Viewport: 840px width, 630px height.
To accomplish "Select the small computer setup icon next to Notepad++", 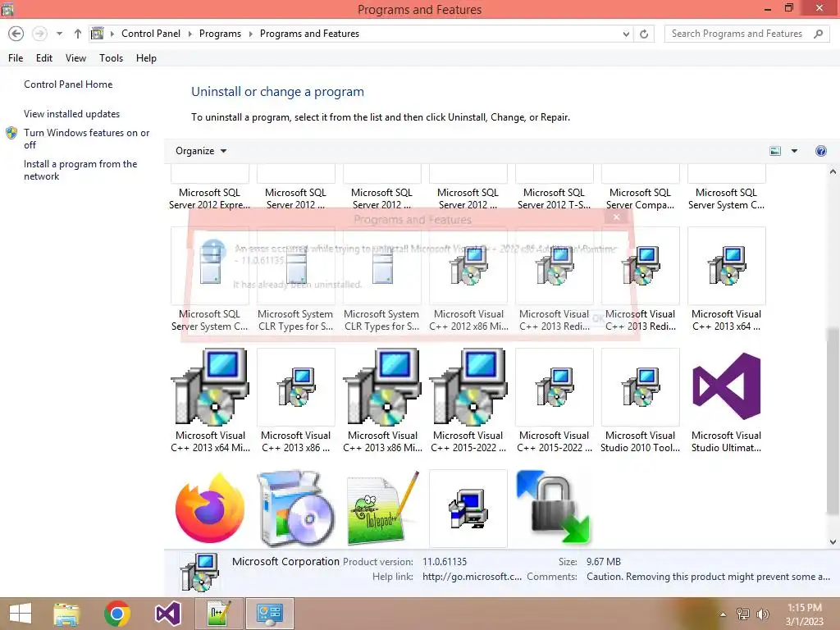I will coord(468,508).
